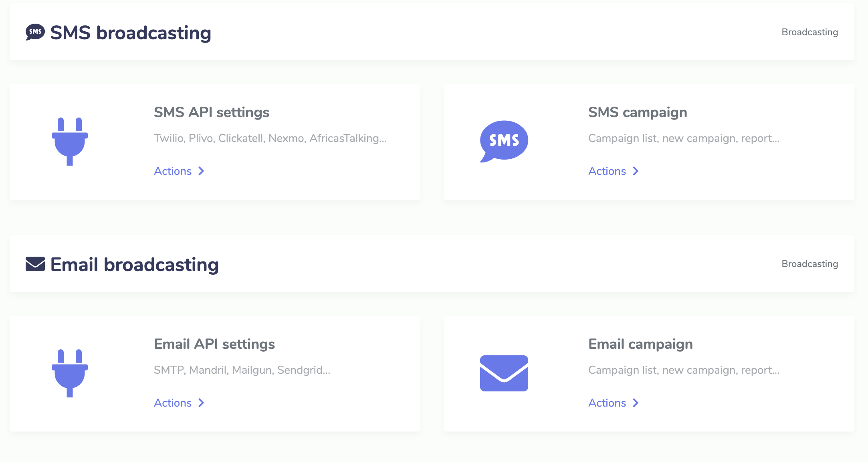Select the Email API settings card title
868x462 pixels.
(214, 344)
